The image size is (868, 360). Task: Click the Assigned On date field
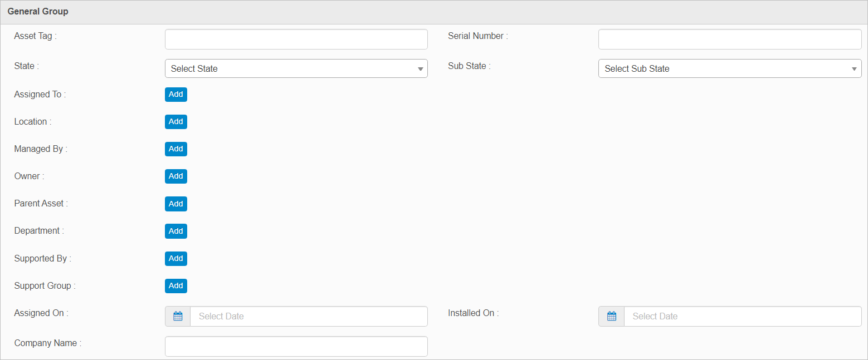tap(309, 316)
